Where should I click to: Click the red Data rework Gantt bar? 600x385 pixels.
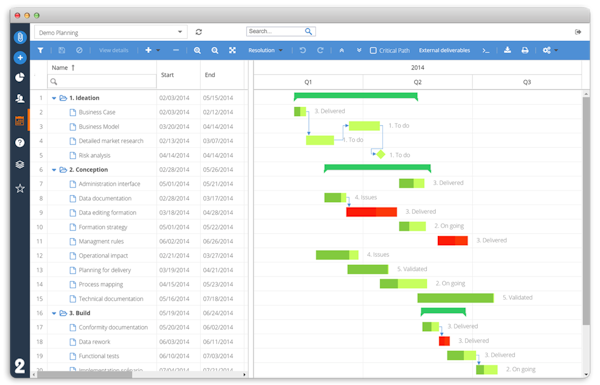pyautogui.click(x=444, y=341)
